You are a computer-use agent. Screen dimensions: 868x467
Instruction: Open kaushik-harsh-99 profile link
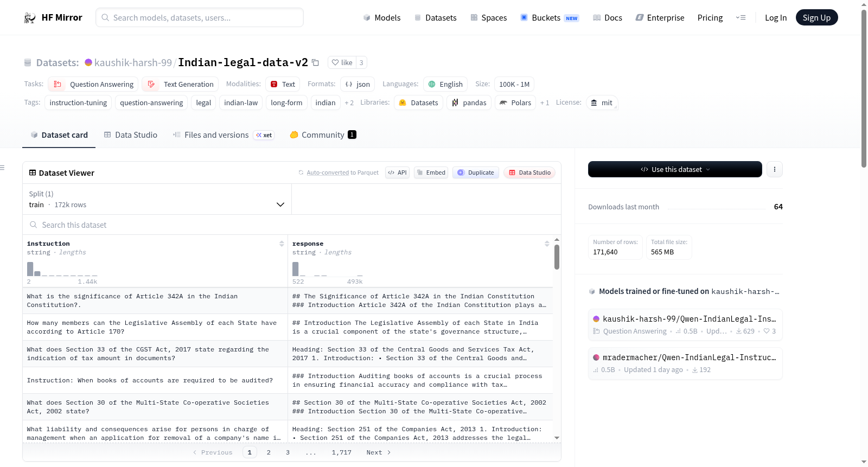(133, 62)
